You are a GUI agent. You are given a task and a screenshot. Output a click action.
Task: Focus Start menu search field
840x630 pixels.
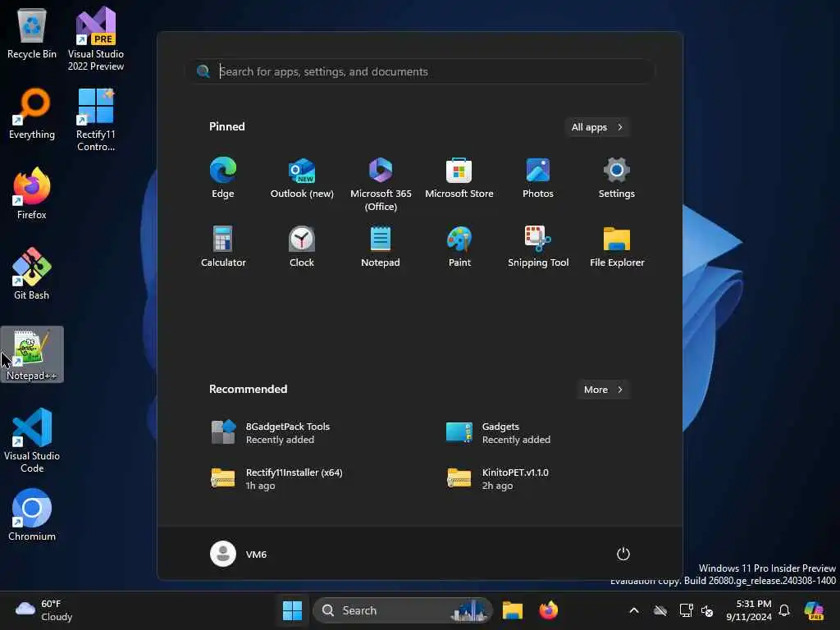[x=420, y=71]
